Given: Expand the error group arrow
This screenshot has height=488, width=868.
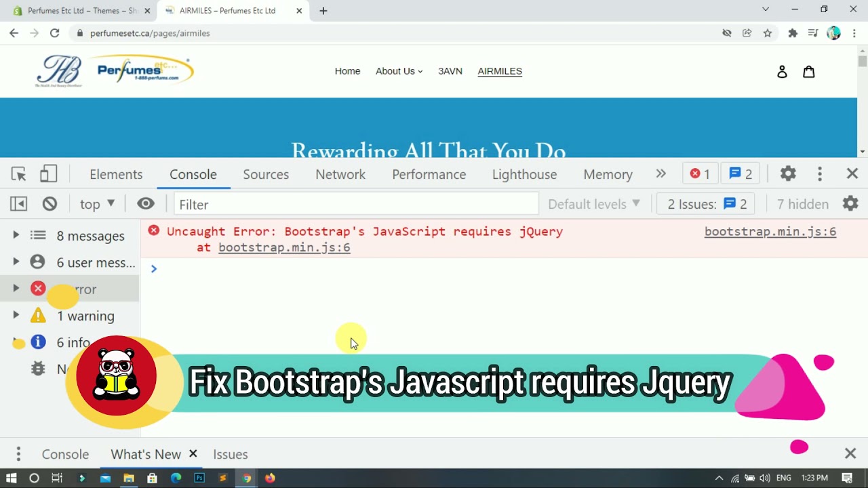Looking at the screenshot, I should [16, 289].
